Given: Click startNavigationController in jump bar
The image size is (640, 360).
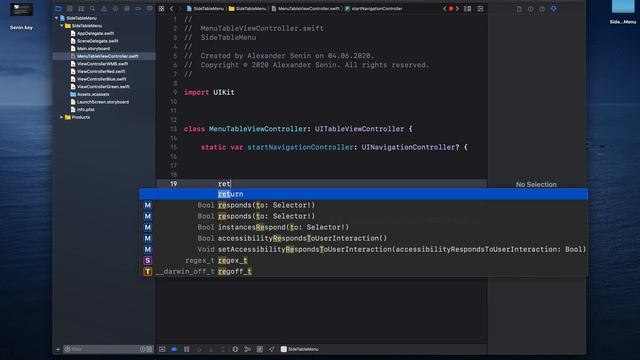Looking at the screenshot, I should click(373, 9).
